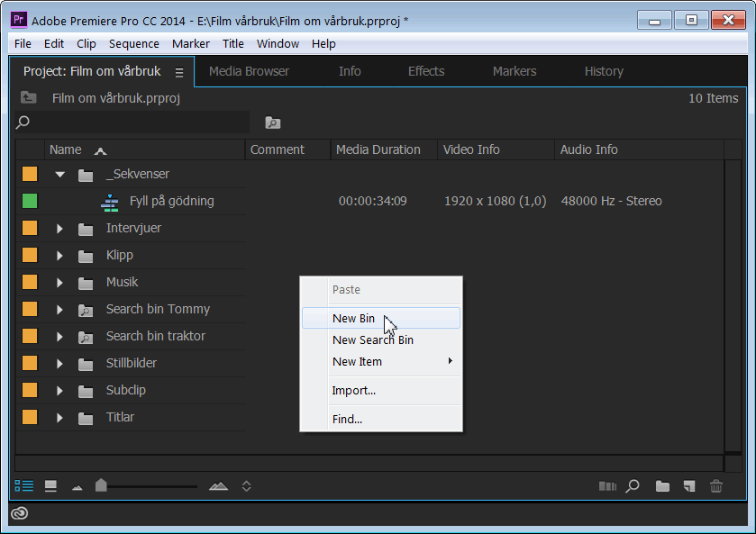The width and height of the screenshot is (756, 534).
Task: Create search bin from query icon
Action: click(x=272, y=122)
